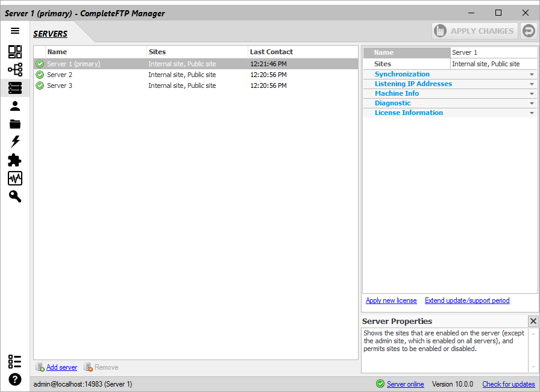Select the Server 2 row
The image size is (540, 392).
196,75
